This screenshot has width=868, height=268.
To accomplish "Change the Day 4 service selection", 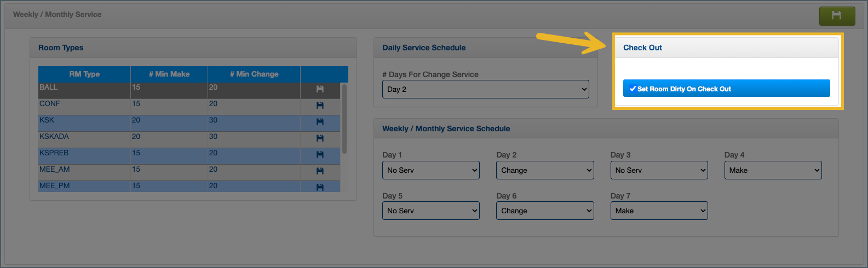I will click(773, 170).
